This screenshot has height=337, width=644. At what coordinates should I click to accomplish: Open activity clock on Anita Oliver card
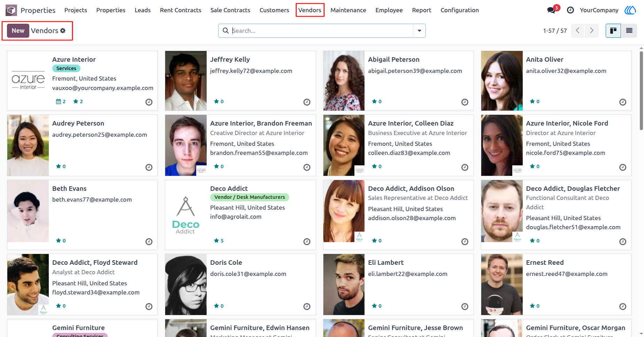(623, 102)
